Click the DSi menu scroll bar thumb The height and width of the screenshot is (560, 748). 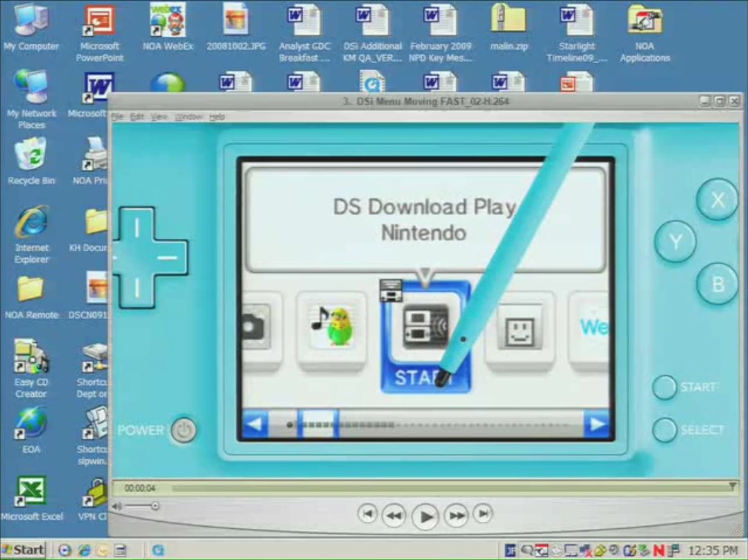coord(318,424)
